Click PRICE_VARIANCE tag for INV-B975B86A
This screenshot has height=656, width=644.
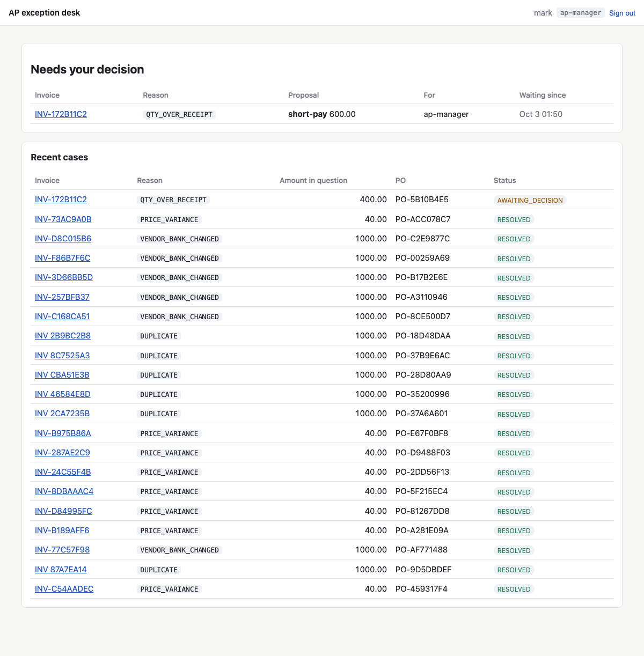(170, 433)
